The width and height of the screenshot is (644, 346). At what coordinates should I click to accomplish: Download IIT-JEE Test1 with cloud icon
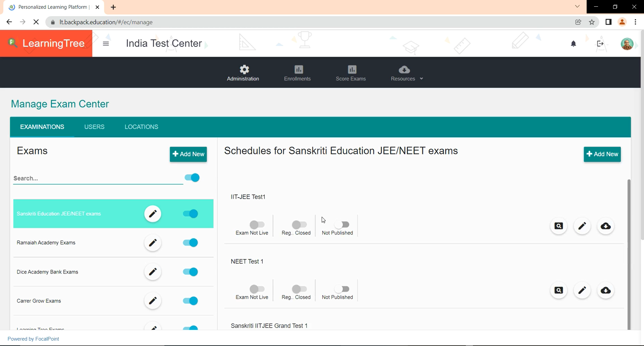[605, 226]
